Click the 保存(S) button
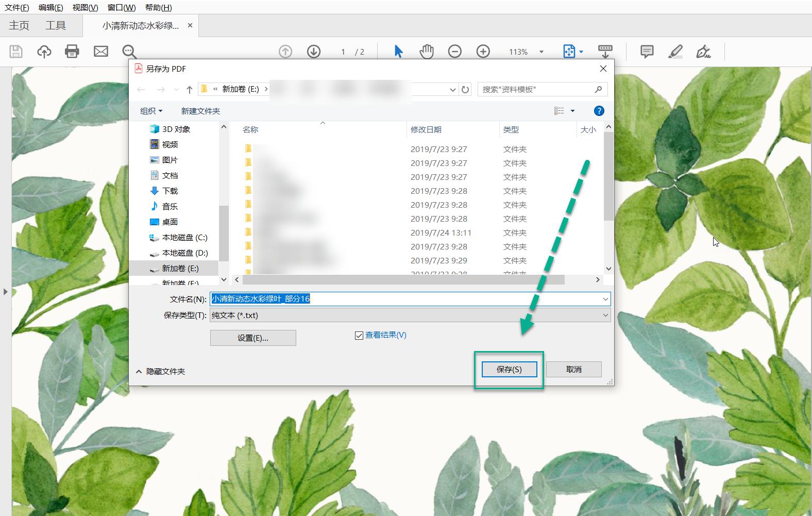This screenshot has height=516, width=812. click(509, 370)
